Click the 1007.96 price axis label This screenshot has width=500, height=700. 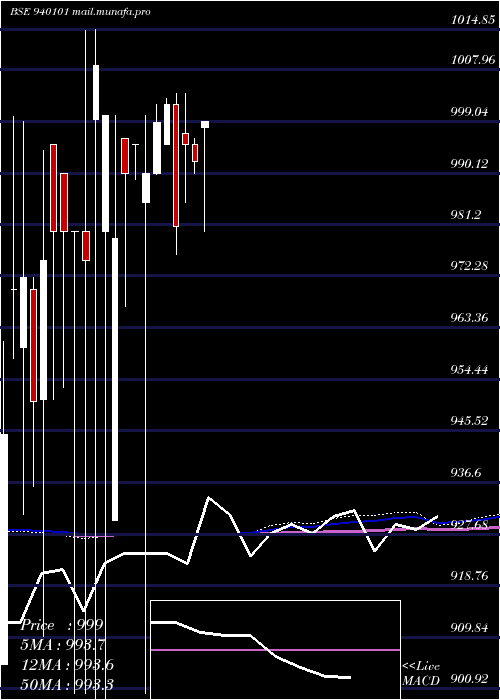tap(473, 60)
